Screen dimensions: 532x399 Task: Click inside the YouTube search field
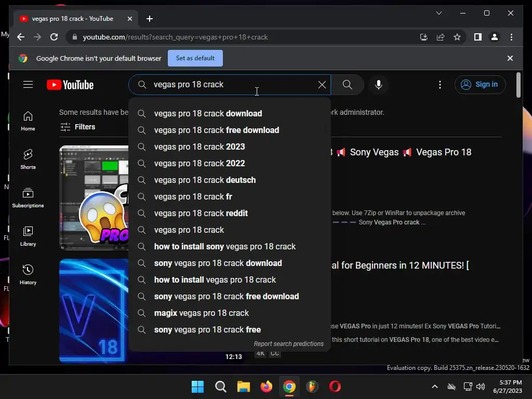coord(230,85)
